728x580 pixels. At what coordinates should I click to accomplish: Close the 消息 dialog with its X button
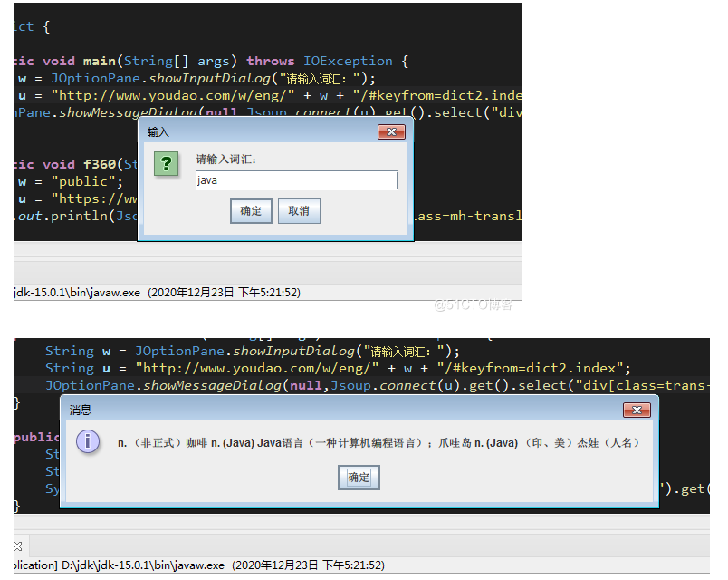tap(637, 410)
